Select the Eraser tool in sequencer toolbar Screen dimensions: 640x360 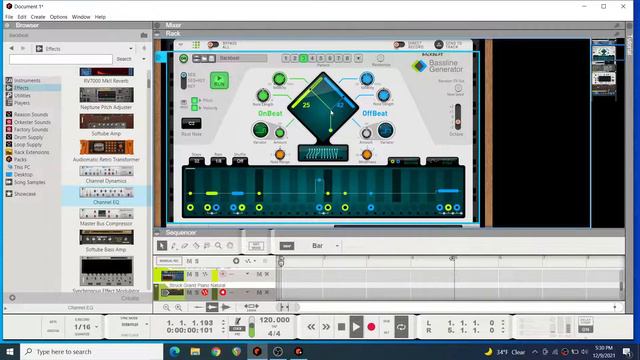pos(185,246)
